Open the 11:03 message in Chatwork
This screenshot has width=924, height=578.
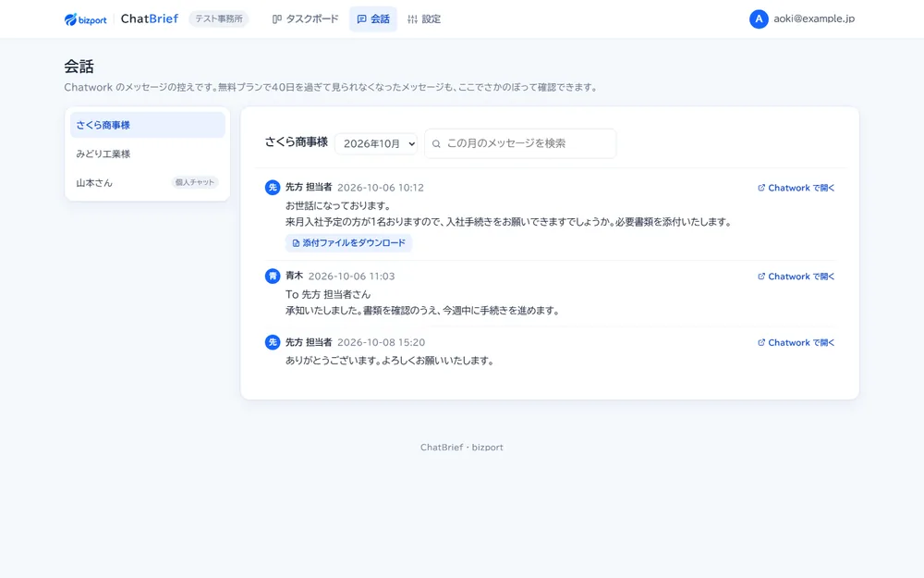[796, 276]
